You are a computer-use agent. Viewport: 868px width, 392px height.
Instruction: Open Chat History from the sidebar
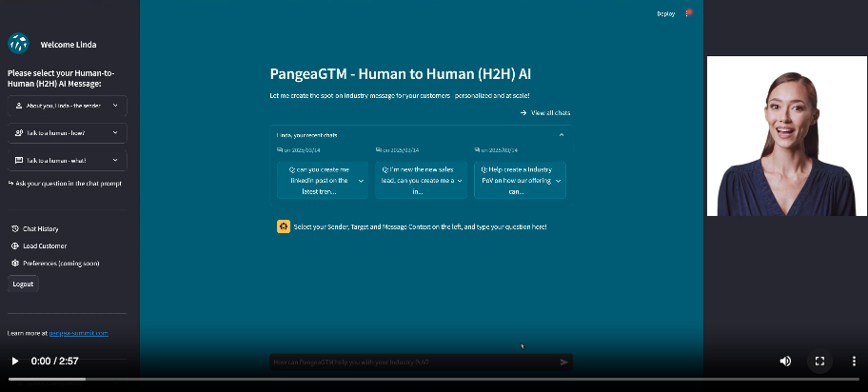(x=40, y=228)
